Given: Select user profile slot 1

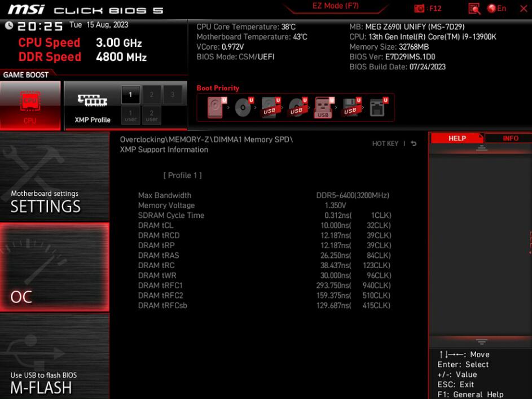Looking at the screenshot, I should tap(130, 115).
